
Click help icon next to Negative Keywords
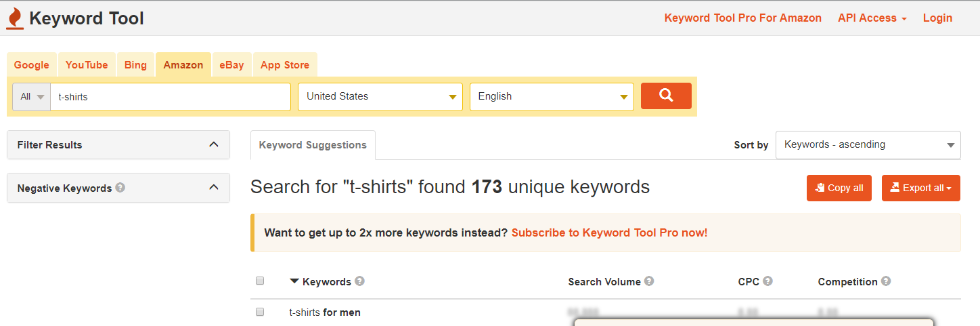click(x=120, y=188)
